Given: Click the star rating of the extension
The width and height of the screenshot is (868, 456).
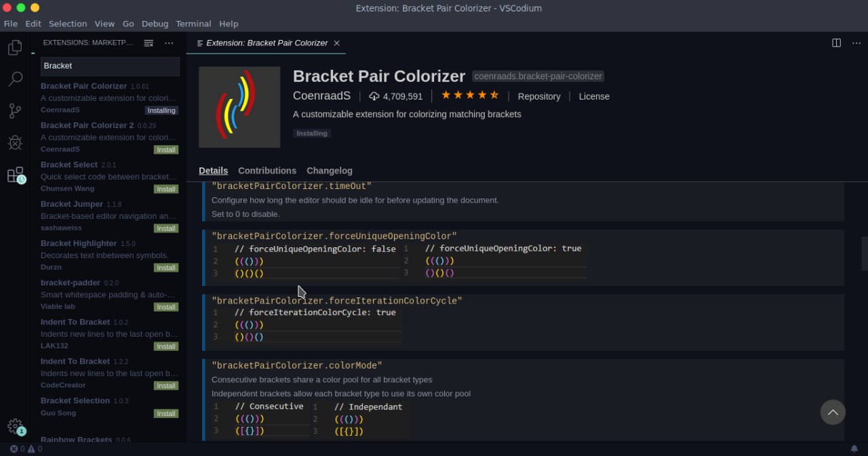Looking at the screenshot, I should tap(470, 96).
